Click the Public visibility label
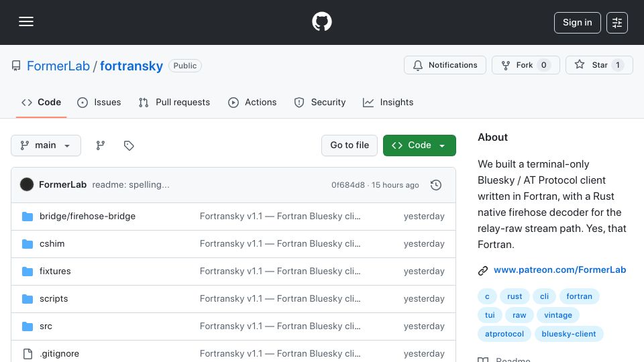 185,66
